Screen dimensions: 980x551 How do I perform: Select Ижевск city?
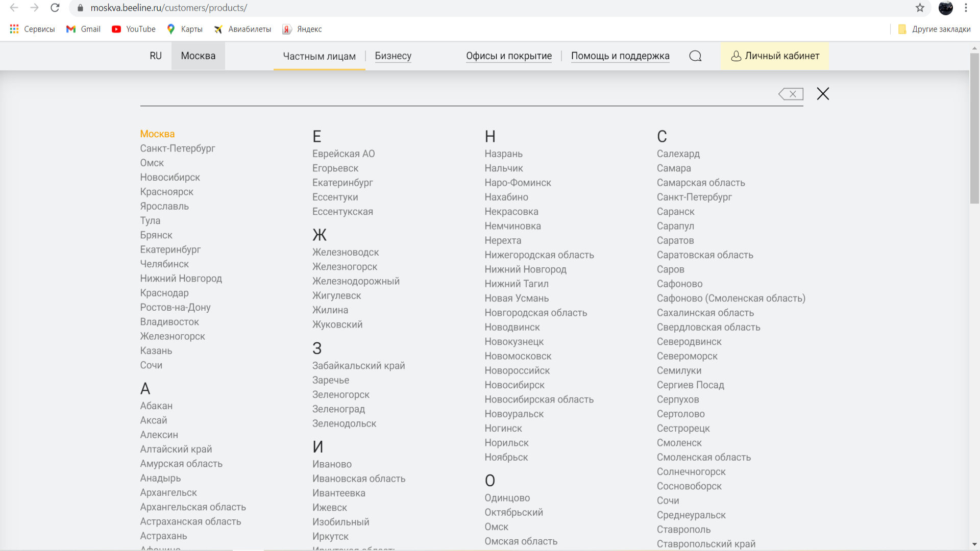click(329, 508)
